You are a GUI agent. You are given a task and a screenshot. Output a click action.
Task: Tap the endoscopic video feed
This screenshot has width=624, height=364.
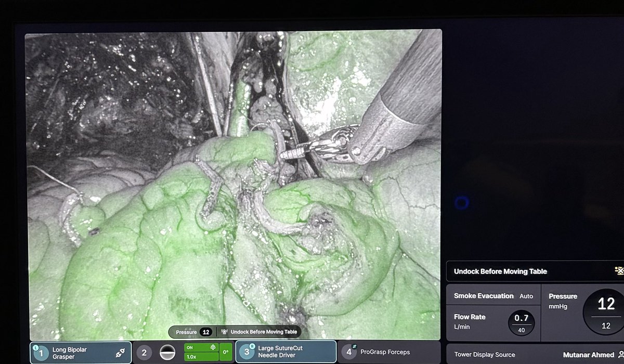pyautogui.click(x=233, y=185)
